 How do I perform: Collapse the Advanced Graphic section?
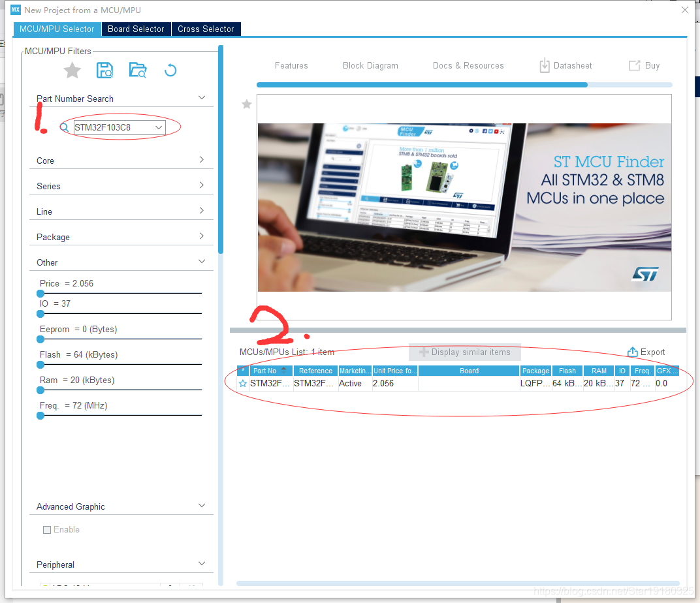(202, 505)
